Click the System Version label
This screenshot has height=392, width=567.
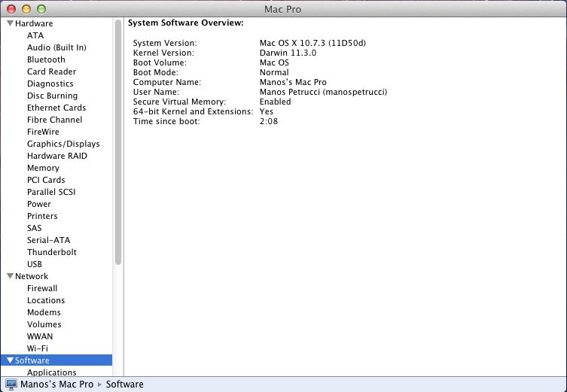click(165, 43)
